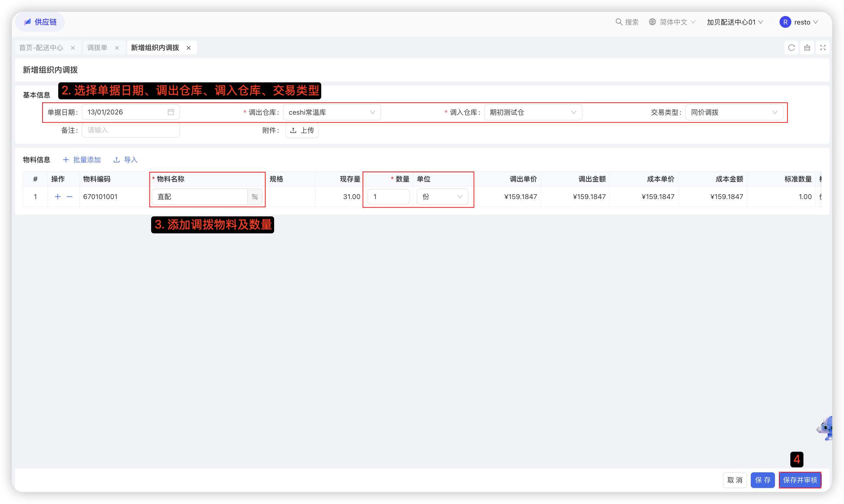This screenshot has height=504, width=844.
Task: Click the calendar icon in date field
Action: (171, 112)
